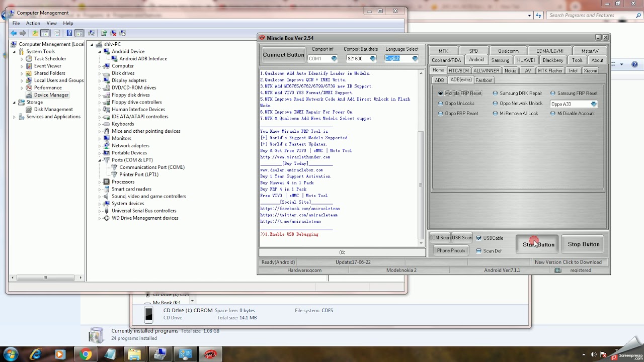644x362 pixels.
Task: Collapse the Android Device tree node
Action: 99,51
